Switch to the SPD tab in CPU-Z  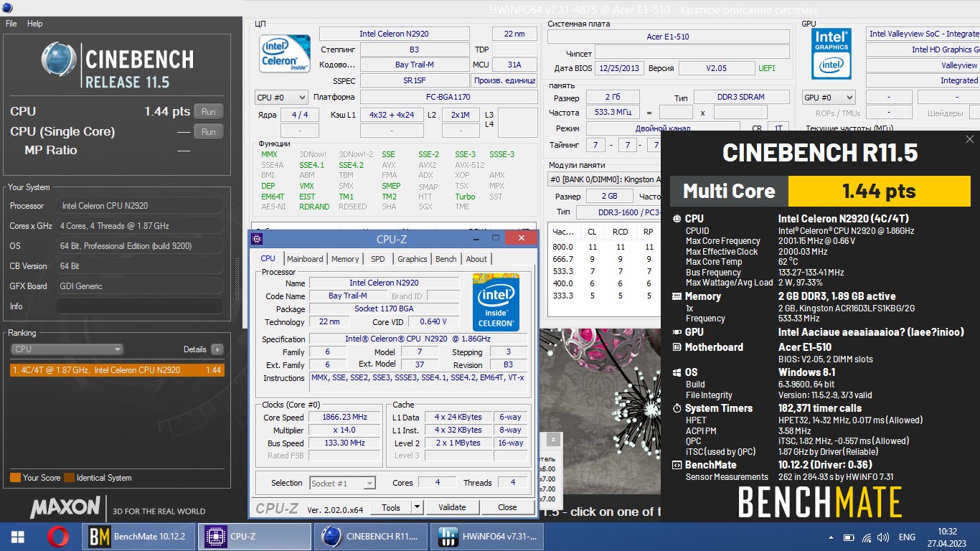[x=378, y=259]
